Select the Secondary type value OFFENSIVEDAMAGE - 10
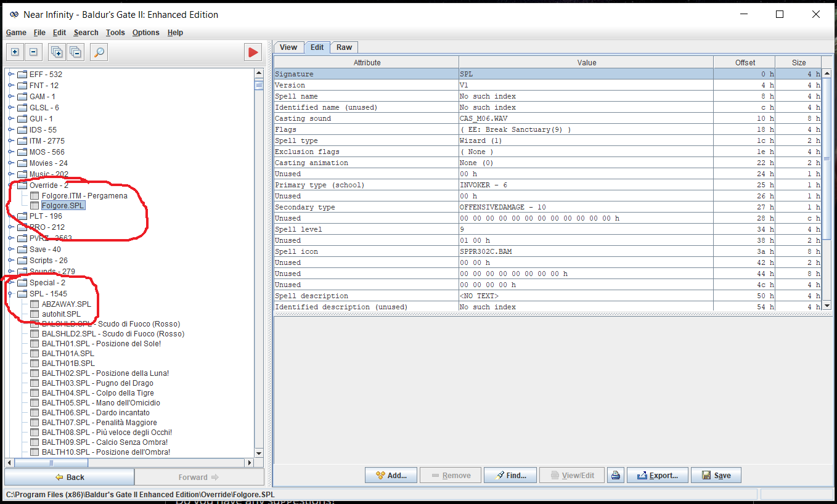Screen dimensions: 837x504 [x=586, y=207]
